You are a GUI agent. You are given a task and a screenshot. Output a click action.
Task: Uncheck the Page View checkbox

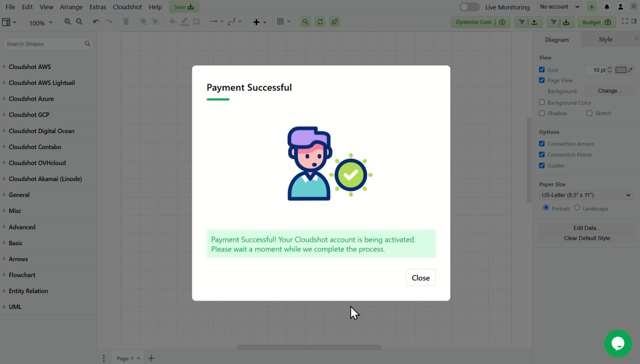(542, 80)
